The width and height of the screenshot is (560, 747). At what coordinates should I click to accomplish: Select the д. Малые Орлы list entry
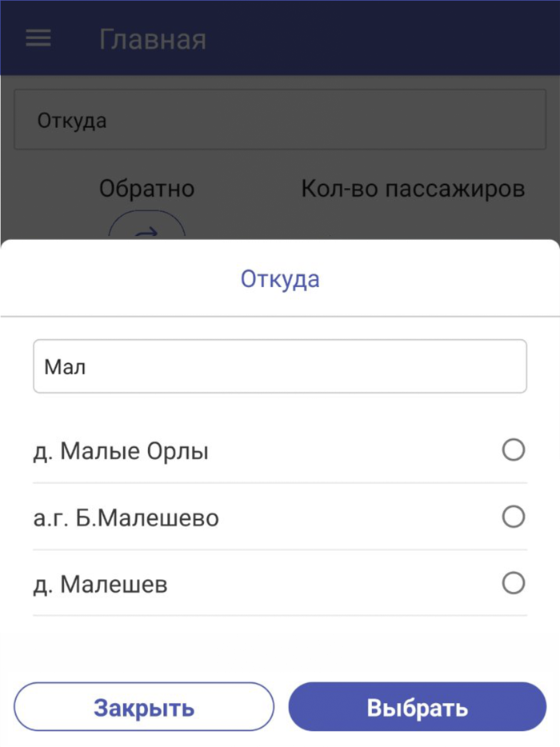(121, 451)
